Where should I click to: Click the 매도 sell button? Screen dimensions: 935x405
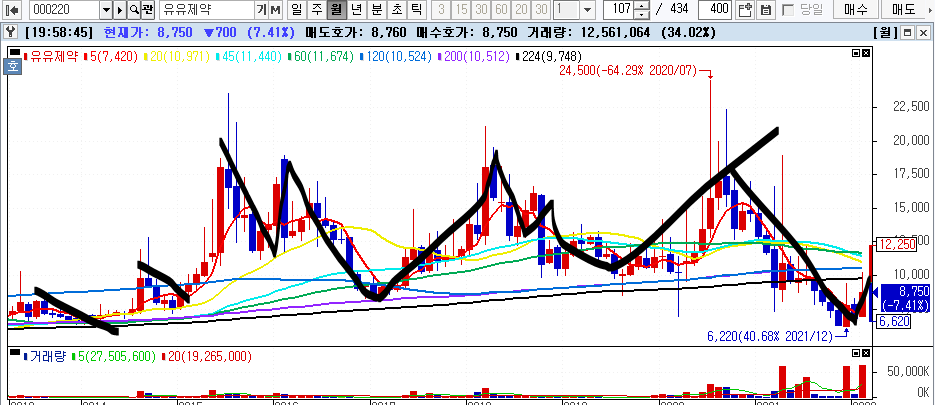(x=905, y=10)
